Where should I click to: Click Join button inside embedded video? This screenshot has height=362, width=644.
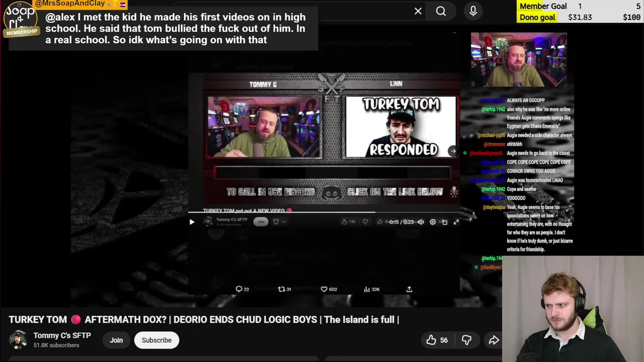[x=261, y=222]
